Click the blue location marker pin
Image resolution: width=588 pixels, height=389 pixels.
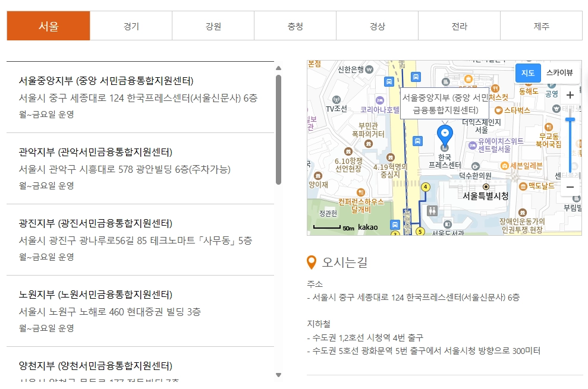point(445,137)
